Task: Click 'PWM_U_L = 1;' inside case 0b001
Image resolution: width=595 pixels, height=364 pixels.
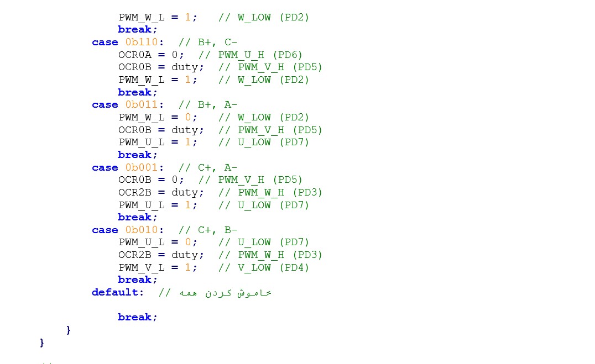Action: click(158, 205)
